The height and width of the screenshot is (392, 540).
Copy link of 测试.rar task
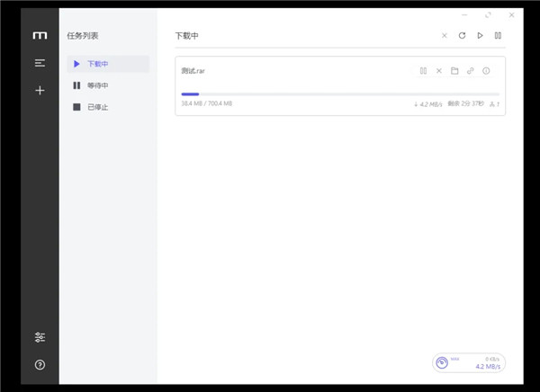click(x=470, y=71)
